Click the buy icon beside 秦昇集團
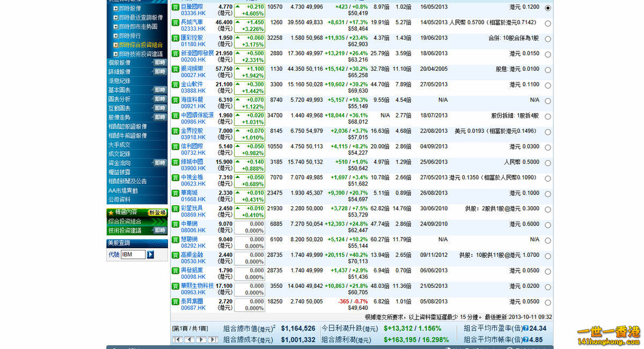This screenshot has width=644, height=349. (x=175, y=302)
